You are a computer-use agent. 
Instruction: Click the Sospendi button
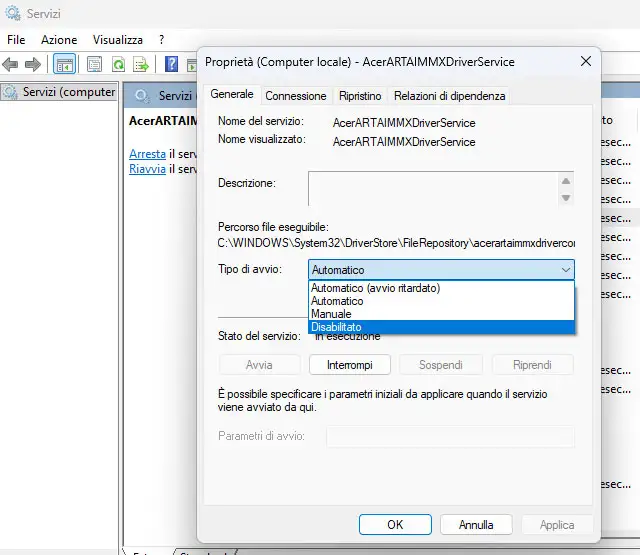tap(441, 365)
